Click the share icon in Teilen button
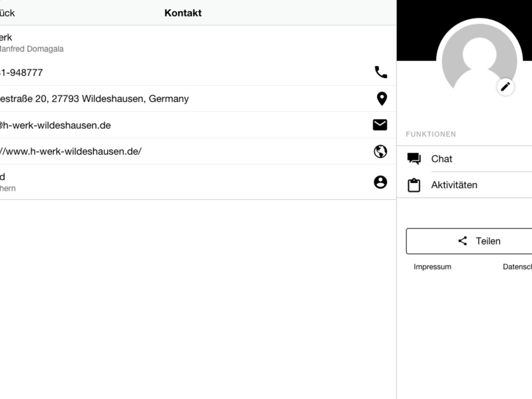Image resolution: width=532 pixels, height=399 pixels. click(462, 241)
